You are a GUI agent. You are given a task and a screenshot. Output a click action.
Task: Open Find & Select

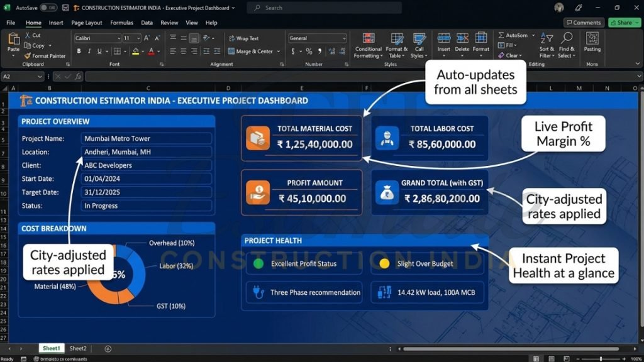click(x=567, y=45)
